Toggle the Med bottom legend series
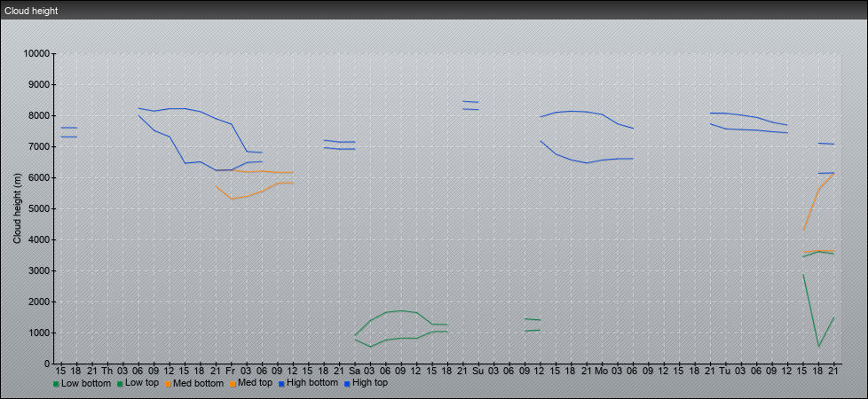Screen dimensions: 868x399 point(193,383)
